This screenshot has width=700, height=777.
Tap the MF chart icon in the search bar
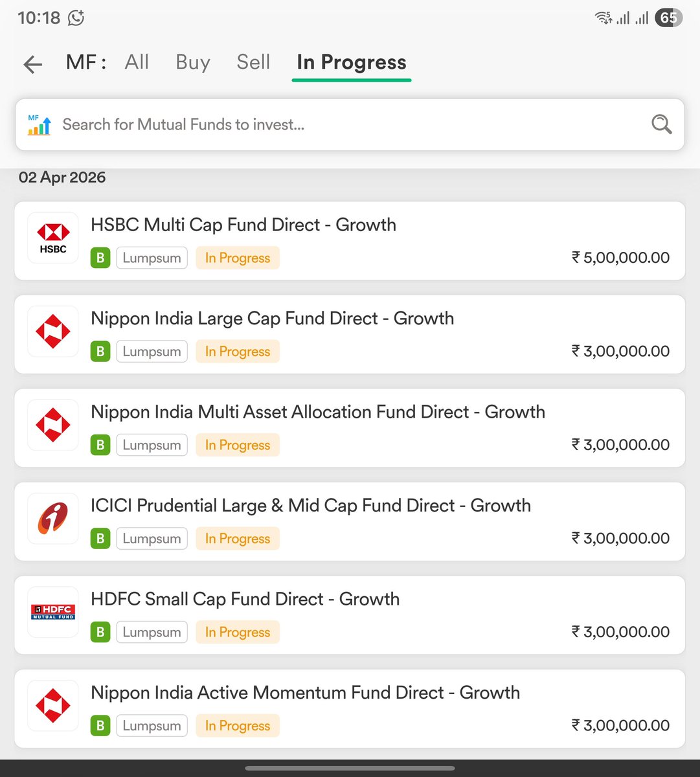tap(39, 125)
